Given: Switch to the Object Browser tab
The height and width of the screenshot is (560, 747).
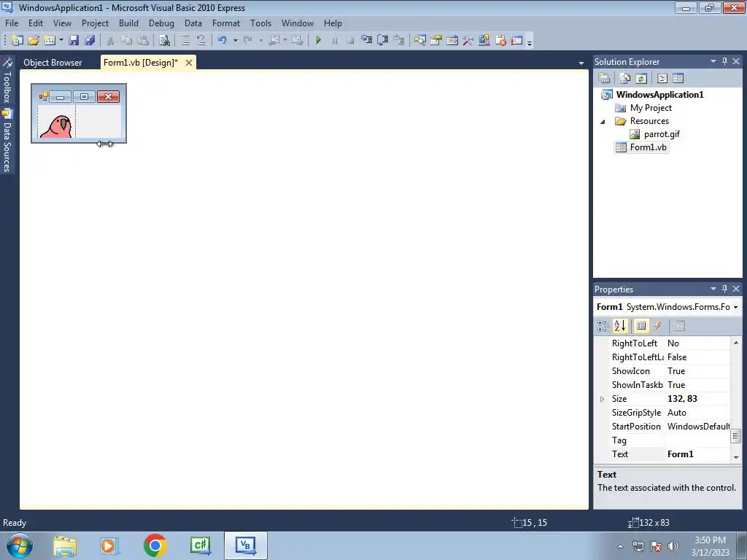Looking at the screenshot, I should pyautogui.click(x=53, y=63).
